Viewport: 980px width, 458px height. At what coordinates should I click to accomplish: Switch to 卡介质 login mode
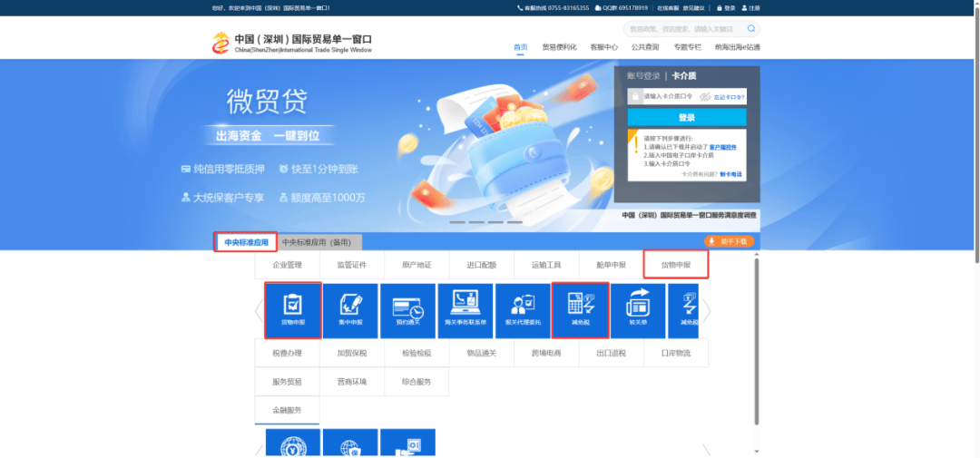(x=684, y=75)
